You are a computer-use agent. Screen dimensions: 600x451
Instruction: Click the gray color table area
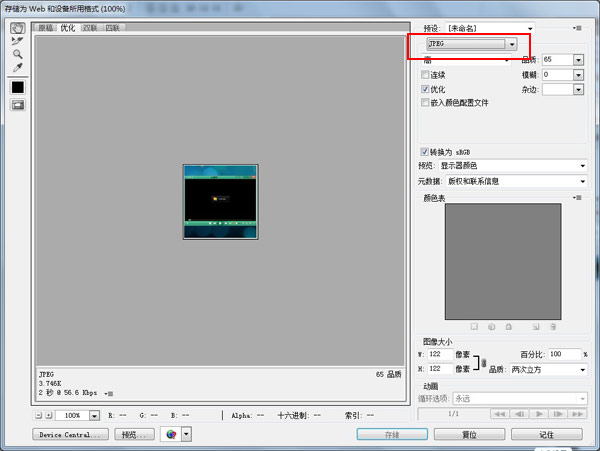(x=503, y=262)
